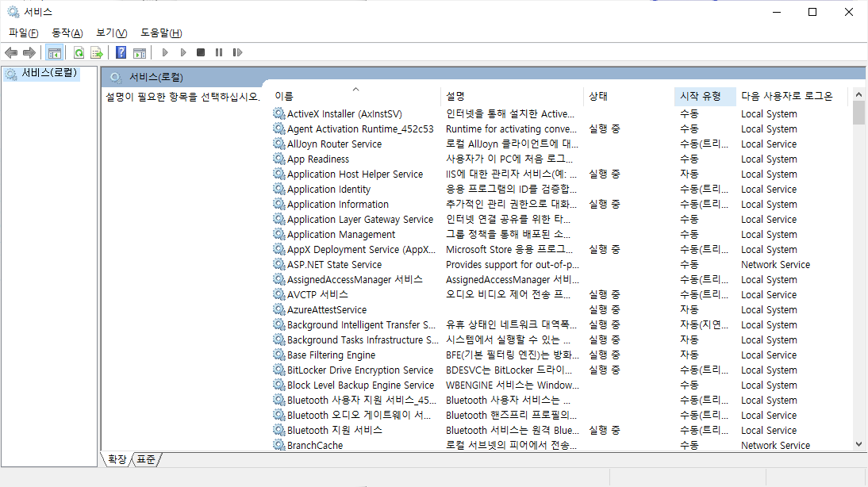Click the Start Service play icon
Screen dimensions: 868x487
click(164, 52)
